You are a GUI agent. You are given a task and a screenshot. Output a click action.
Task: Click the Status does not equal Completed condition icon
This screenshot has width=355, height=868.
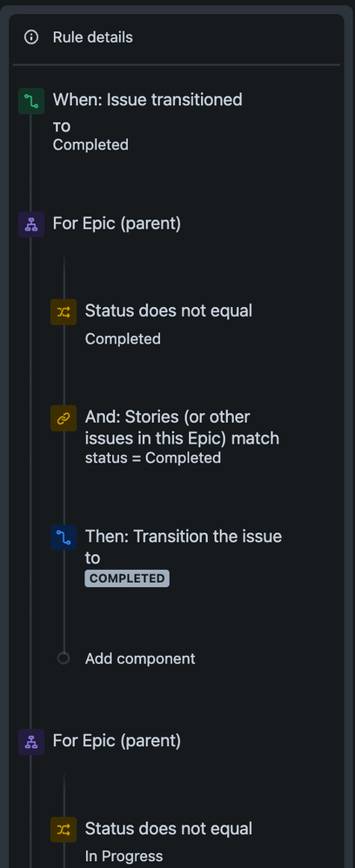tap(64, 312)
